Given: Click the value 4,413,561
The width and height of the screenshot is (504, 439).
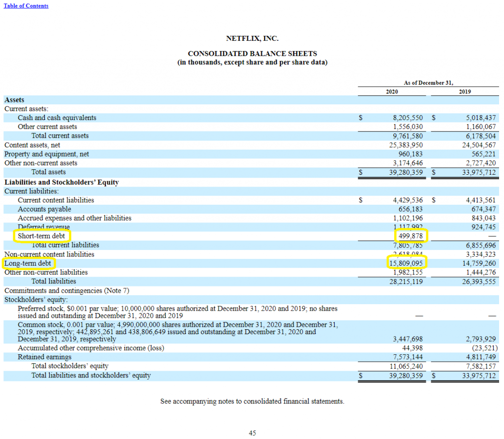Looking at the screenshot, I should (x=481, y=200).
